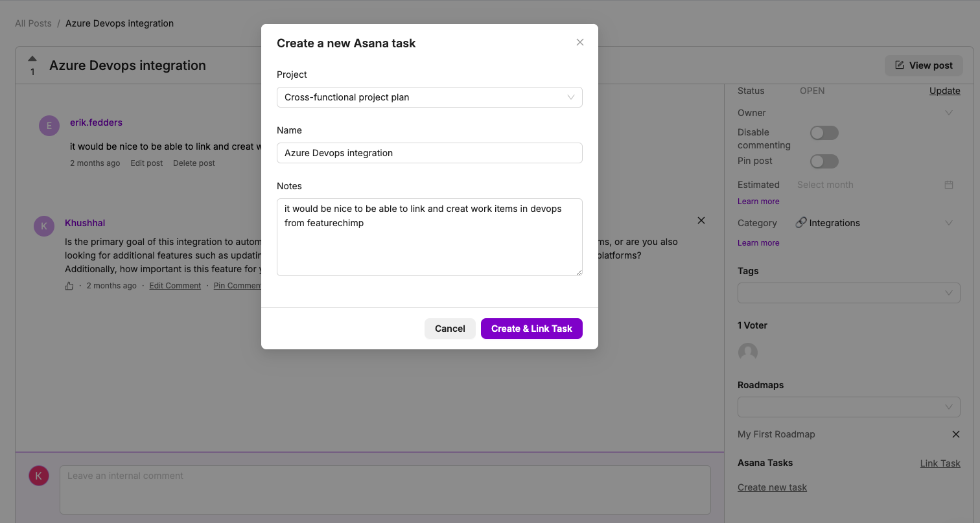Click the Create & Link Task button
The height and width of the screenshot is (523, 980).
(x=531, y=329)
